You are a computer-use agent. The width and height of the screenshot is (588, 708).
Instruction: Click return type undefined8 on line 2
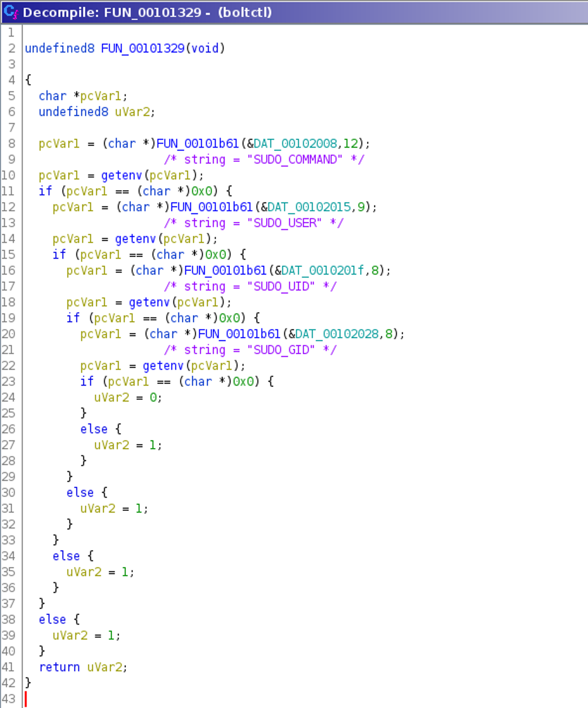[x=60, y=48]
